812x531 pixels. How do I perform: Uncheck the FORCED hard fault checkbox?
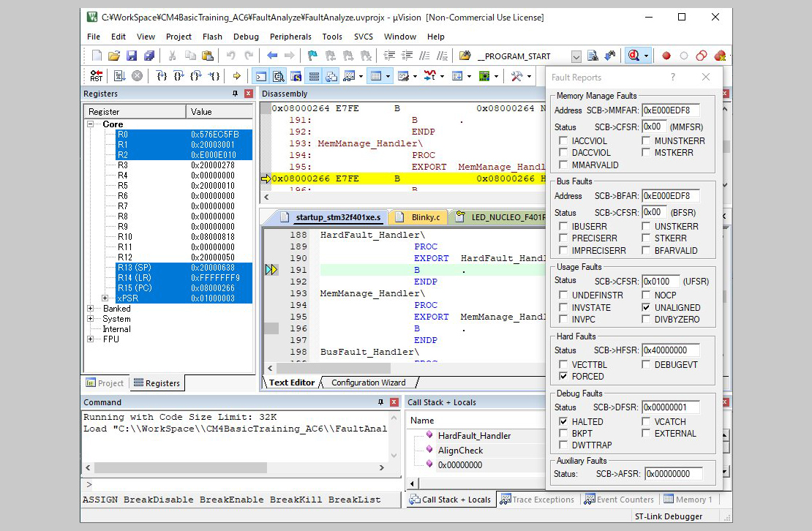click(x=563, y=376)
